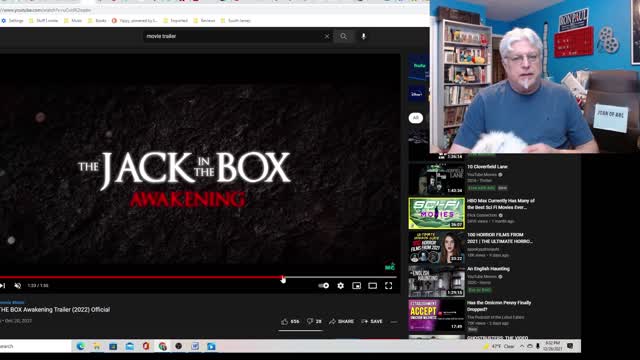This screenshot has height=360, width=640.
Task: Enable theater mode in the player
Action: coord(372,286)
